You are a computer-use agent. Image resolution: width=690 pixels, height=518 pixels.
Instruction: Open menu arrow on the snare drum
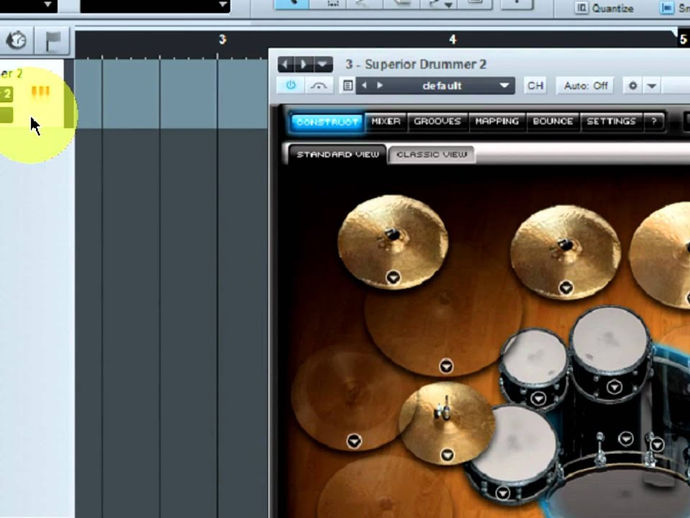pyautogui.click(x=503, y=493)
